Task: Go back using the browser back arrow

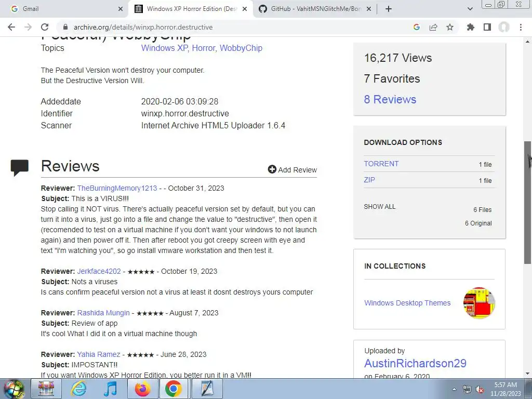Action: click(x=11, y=27)
